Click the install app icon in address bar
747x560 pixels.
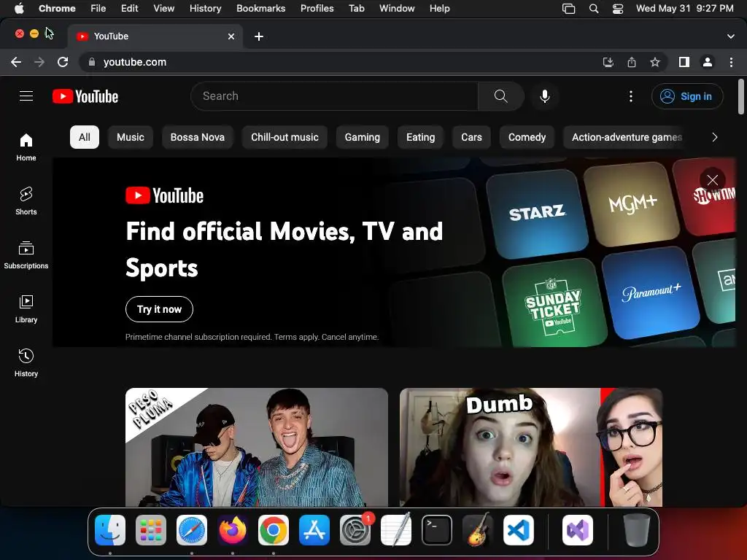(608, 62)
